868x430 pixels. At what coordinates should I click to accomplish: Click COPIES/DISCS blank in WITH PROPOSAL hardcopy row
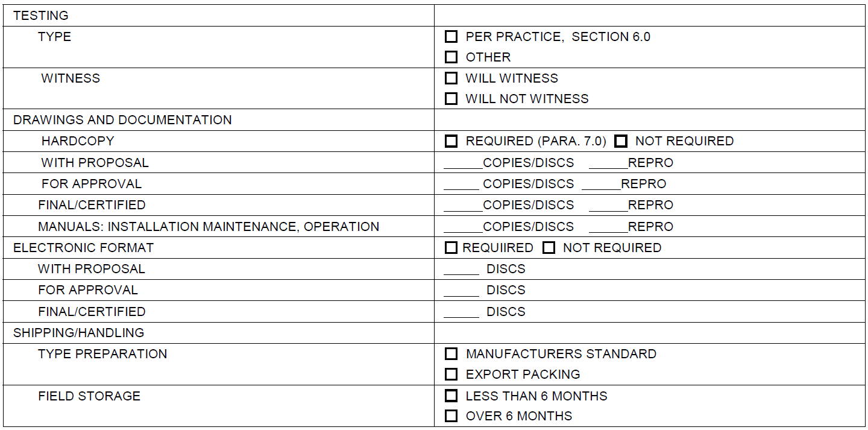tap(463, 164)
